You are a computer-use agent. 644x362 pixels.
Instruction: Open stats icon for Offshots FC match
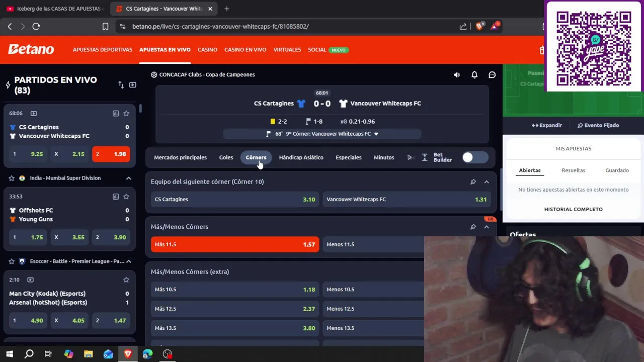click(116, 197)
